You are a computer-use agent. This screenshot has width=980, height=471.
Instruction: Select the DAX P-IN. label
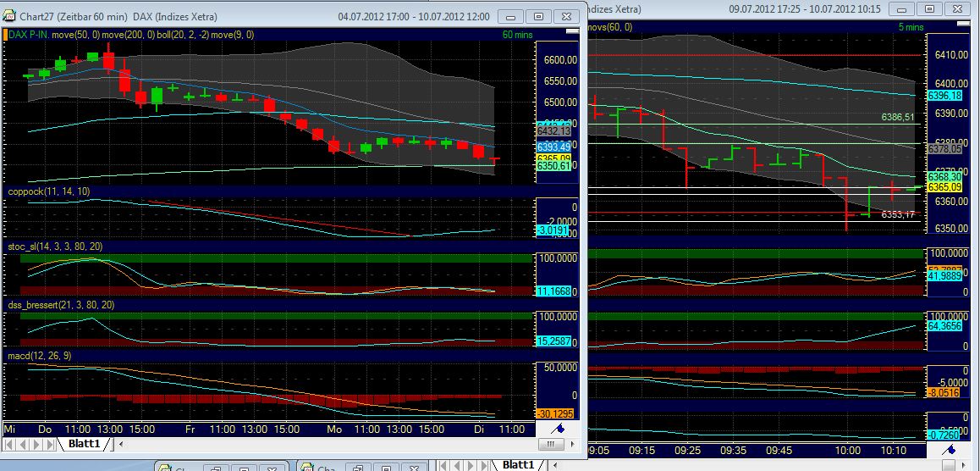click(28, 35)
